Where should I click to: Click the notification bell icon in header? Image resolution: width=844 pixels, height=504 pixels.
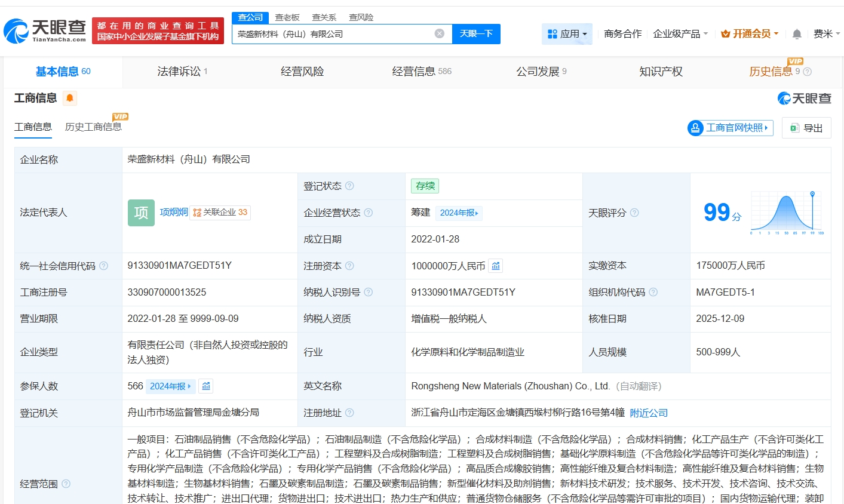797,34
